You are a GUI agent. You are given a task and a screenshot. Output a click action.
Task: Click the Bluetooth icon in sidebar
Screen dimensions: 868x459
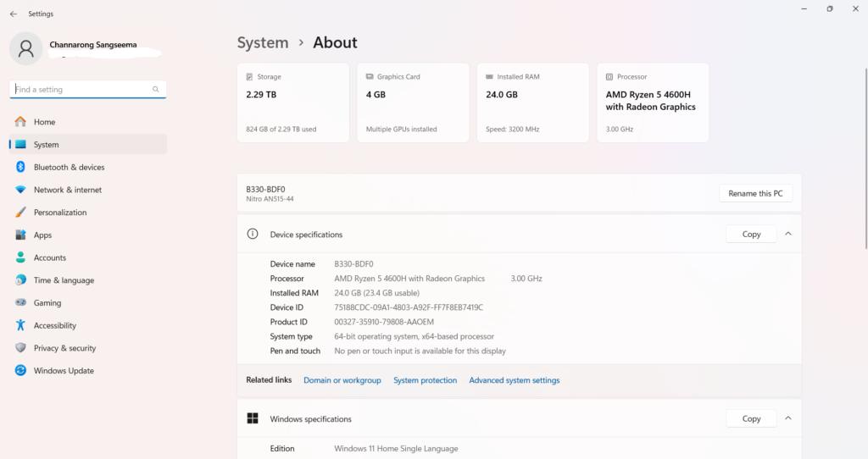[x=20, y=167]
